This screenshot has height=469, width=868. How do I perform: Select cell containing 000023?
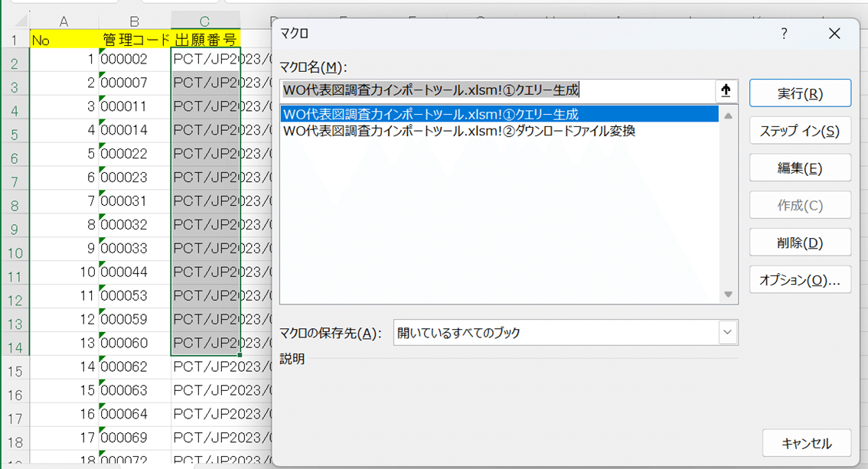tap(135, 178)
